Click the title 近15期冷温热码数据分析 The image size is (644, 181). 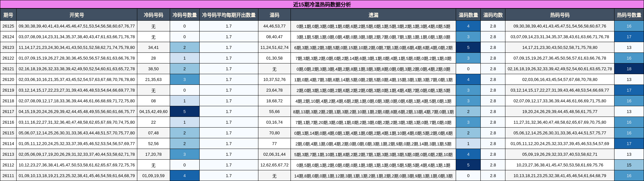point(322,4)
